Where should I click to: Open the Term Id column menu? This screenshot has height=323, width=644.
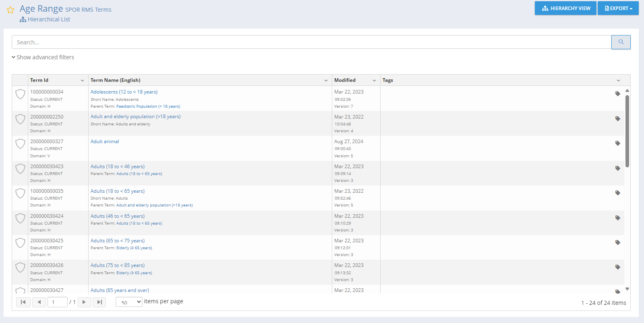point(82,80)
